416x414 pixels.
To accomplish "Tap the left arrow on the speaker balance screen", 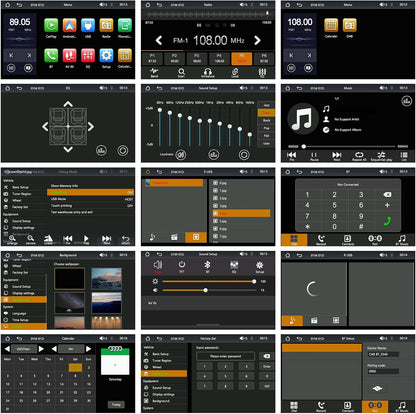I will (x=45, y=127).
